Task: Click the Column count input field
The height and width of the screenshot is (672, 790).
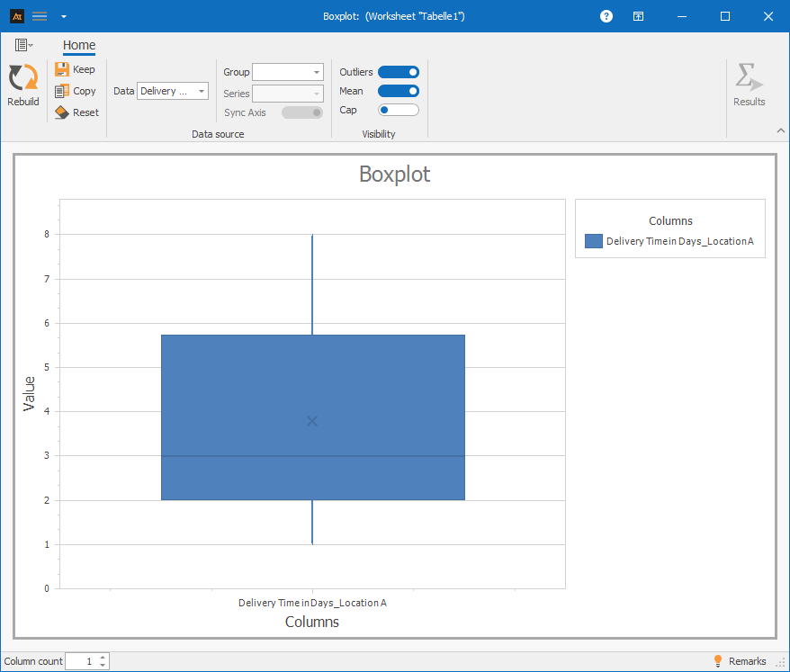Action: (x=81, y=661)
